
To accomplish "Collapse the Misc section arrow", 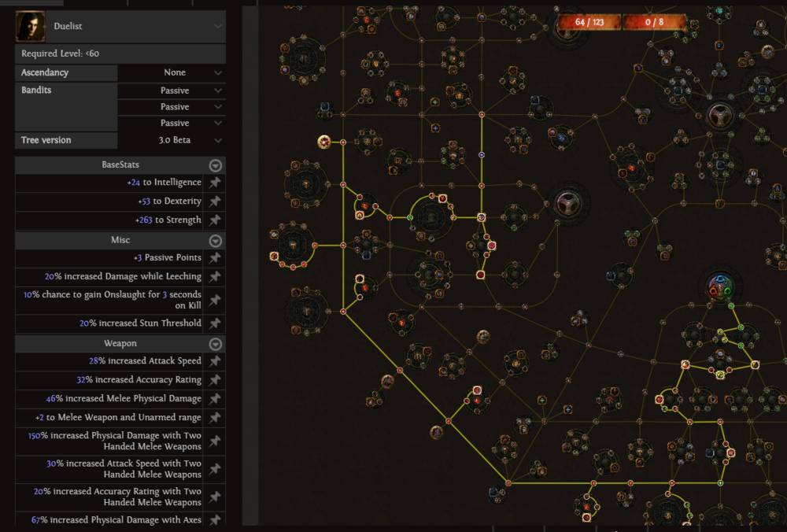I will tap(216, 240).
